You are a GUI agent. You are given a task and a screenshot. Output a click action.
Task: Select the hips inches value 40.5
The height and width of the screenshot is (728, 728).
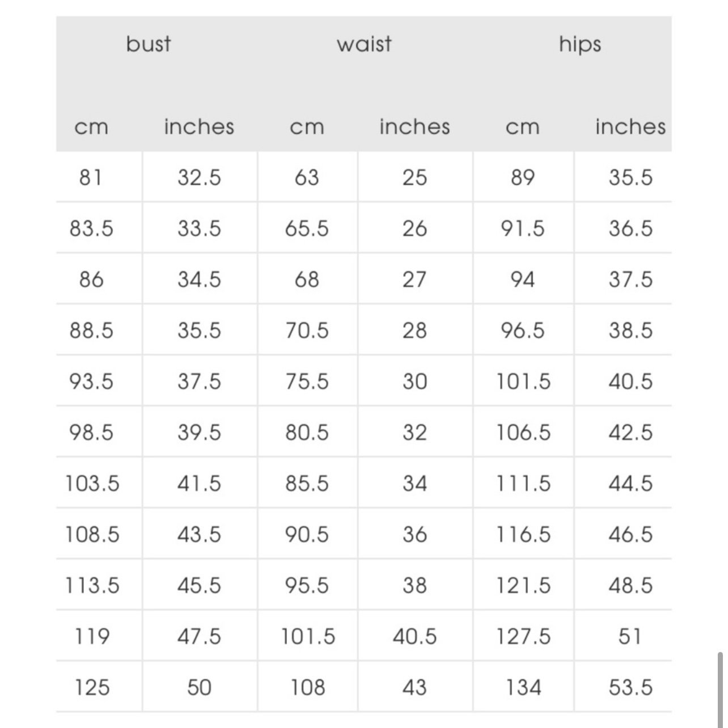[630, 381]
